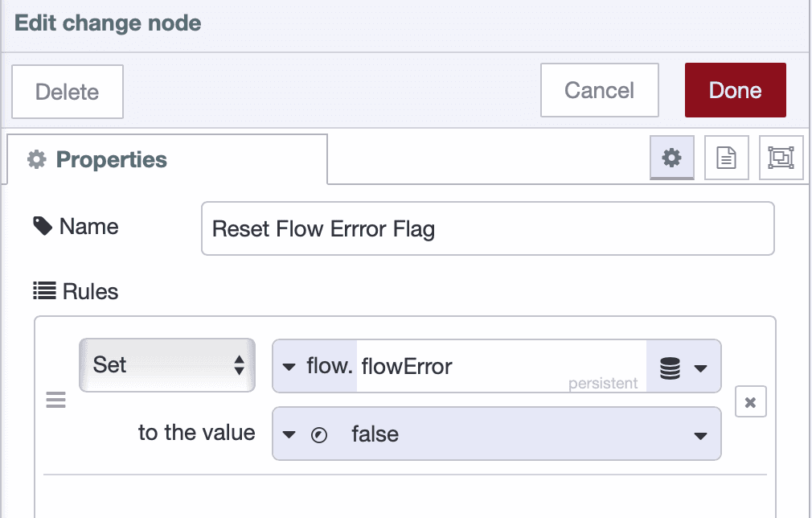The image size is (812, 518).
Task: Expand the flow property type selector
Action: click(291, 366)
